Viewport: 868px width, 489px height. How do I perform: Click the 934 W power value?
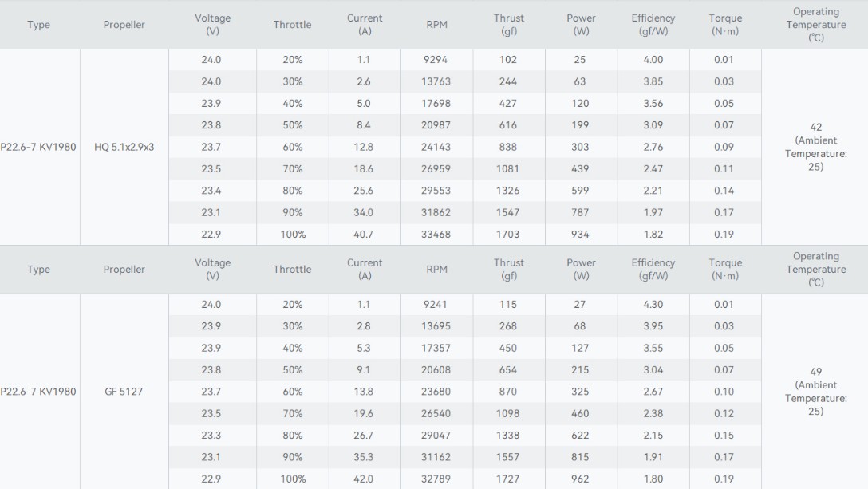pos(581,235)
